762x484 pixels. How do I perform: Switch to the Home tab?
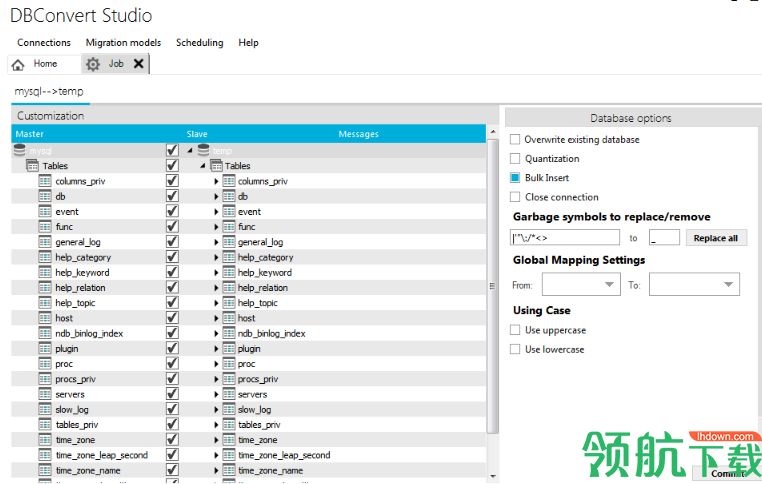(x=44, y=64)
